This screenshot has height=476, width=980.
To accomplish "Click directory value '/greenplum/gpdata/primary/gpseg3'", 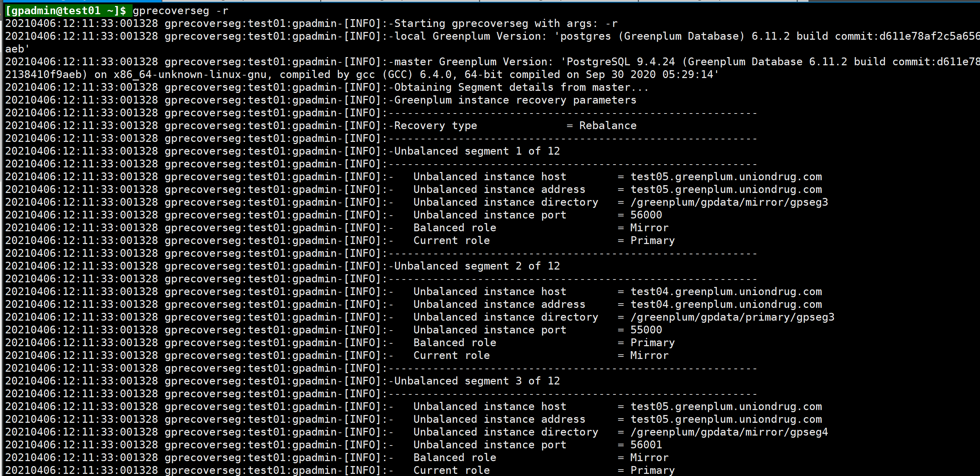I will pos(732,317).
